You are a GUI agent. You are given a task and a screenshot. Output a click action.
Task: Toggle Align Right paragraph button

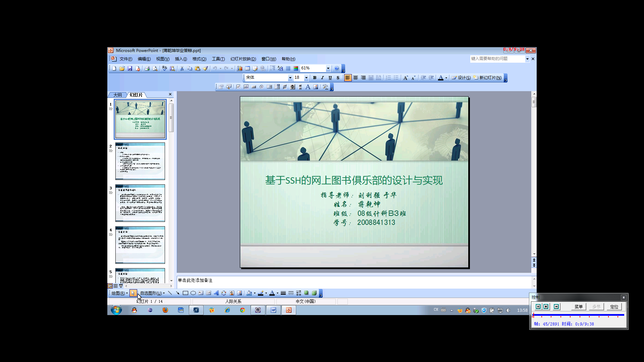point(363,78)
